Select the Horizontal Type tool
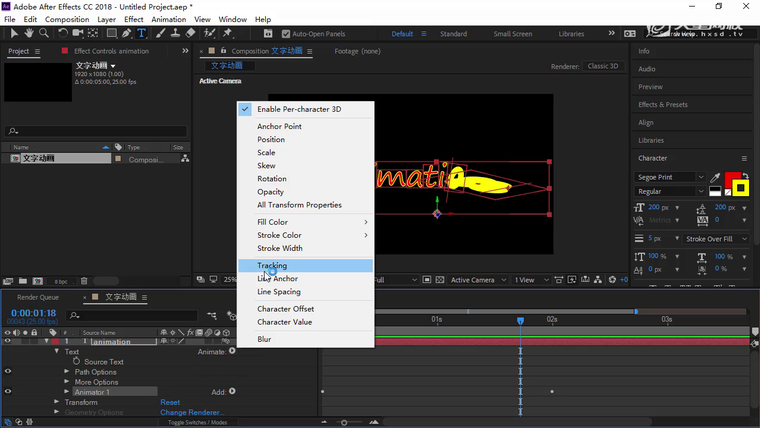The width and height of the screenshot is (760, 428). [141, 33]
